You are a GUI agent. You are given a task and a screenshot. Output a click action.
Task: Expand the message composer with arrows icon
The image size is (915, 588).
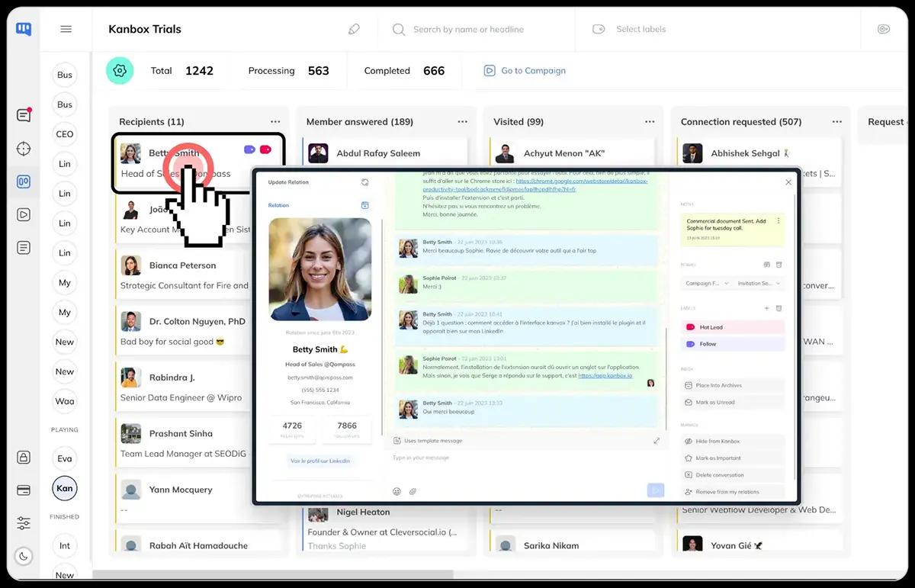pyautogui.click(x=657, y=441)
